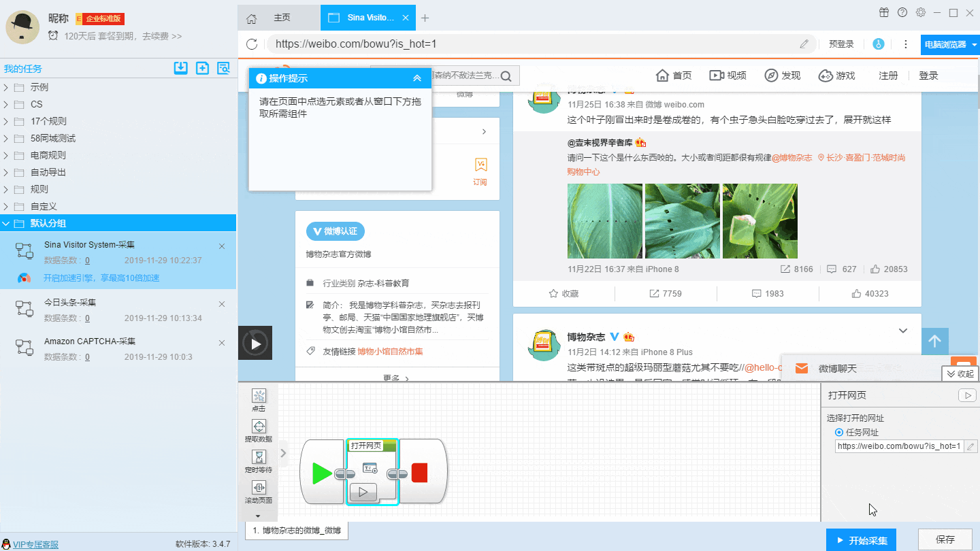This screenshot has height=551, width=980.
Task: Open the Weibo 发现 nav item
Action: (783, 76)
